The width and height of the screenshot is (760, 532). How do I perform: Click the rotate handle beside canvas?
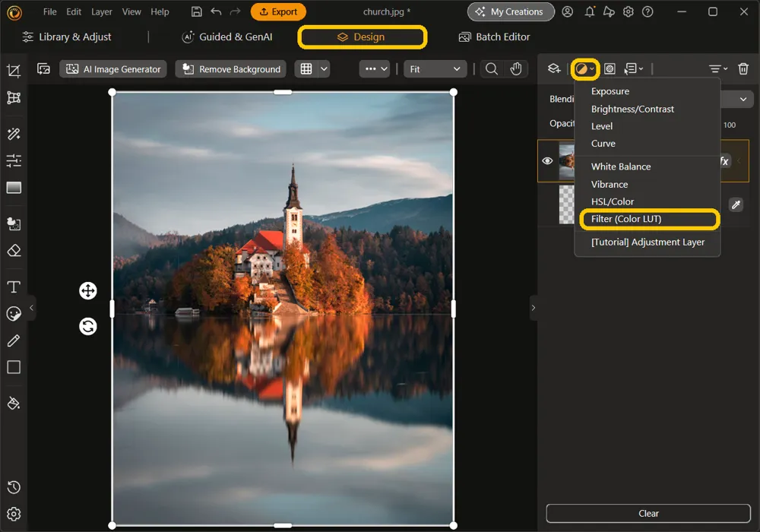pyautogui.click(x=87, y=327)
